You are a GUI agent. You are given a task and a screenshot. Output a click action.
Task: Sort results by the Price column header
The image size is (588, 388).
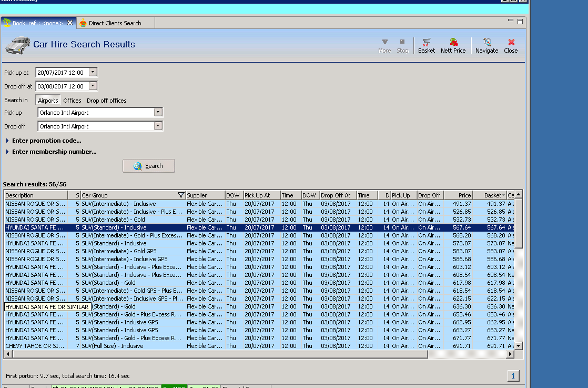point(458,195)
